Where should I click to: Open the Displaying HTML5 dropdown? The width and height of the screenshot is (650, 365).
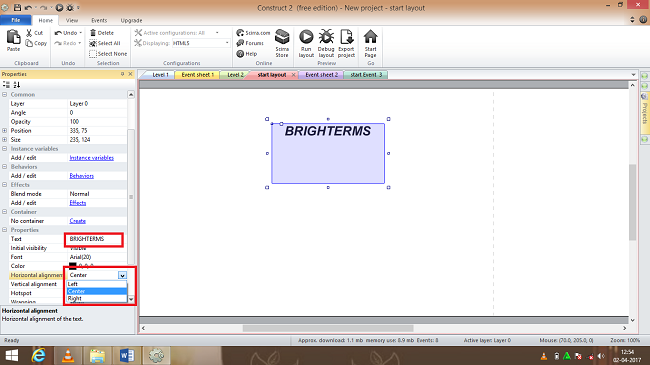[227, 43]
